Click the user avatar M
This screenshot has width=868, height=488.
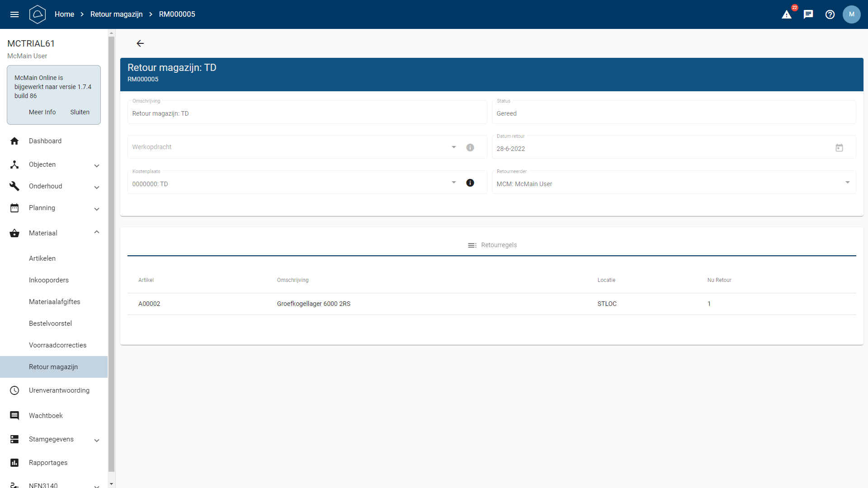[852, 14]
